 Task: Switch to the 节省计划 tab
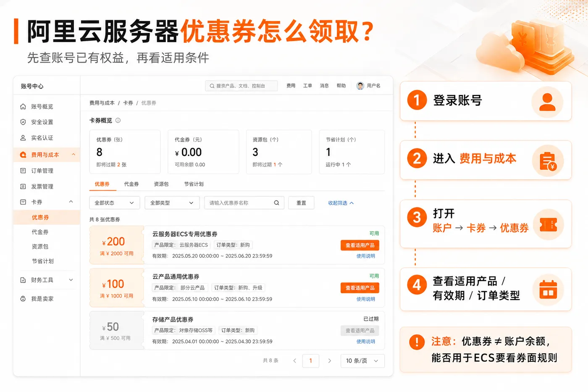194,184
